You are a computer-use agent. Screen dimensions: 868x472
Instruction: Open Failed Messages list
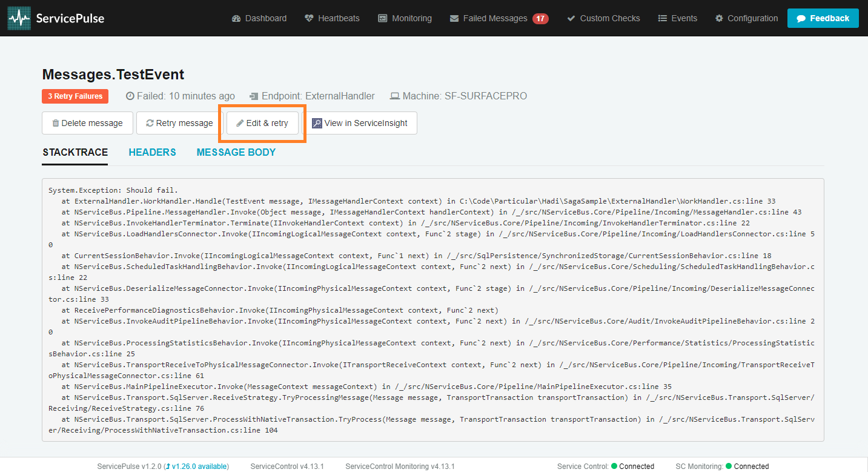coord(488,18)
